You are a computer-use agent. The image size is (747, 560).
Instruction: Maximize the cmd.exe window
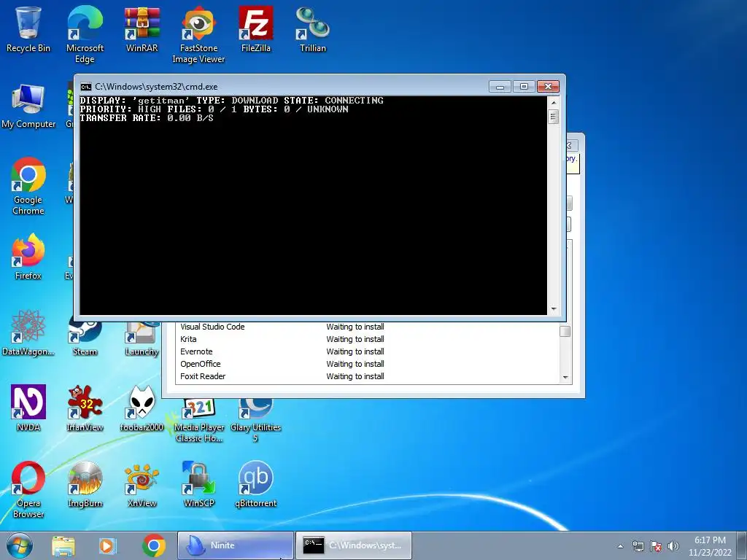tap(524, 87)
